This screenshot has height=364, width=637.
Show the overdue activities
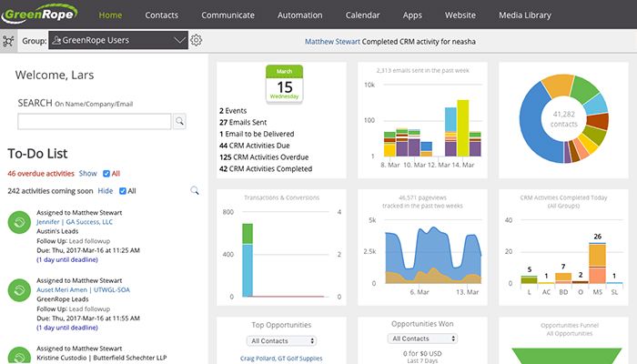(x=87, y=174)
